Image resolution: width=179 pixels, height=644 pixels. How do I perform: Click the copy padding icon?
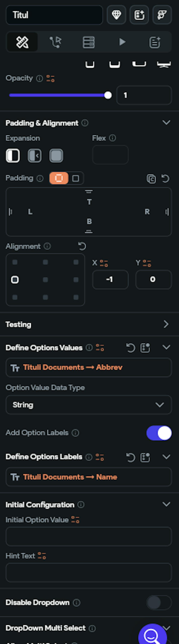point(151,178)
